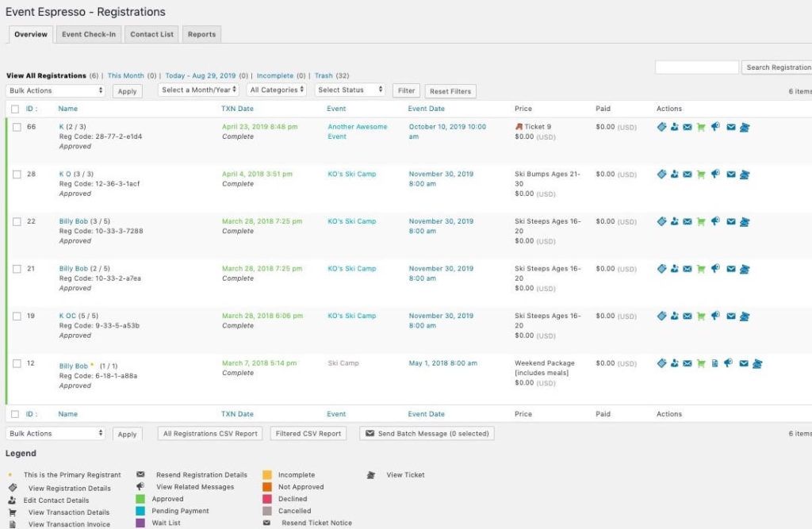
Task: View registration details icon for ID 66
Action: 661,127
